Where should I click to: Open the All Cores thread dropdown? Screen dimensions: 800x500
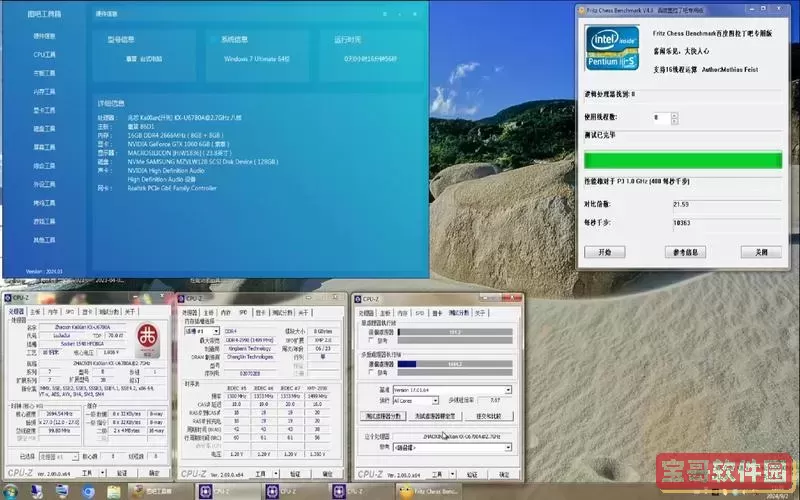click(416, 401)
